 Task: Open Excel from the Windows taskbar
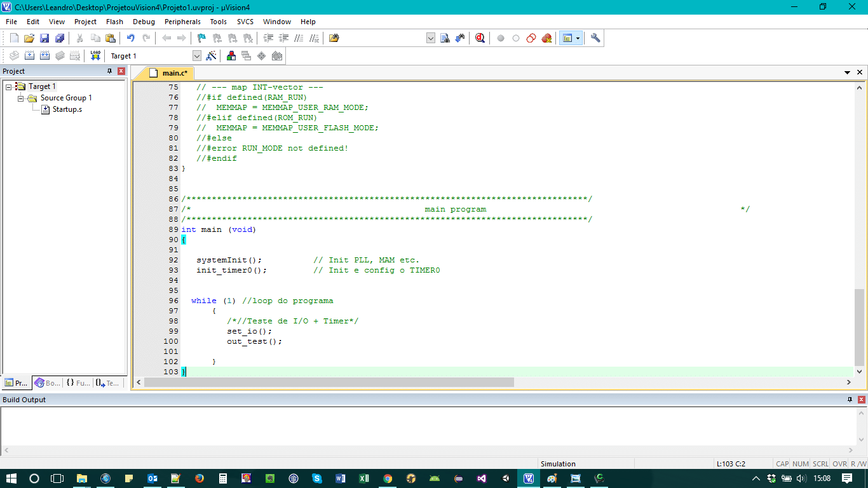(363, 478)
